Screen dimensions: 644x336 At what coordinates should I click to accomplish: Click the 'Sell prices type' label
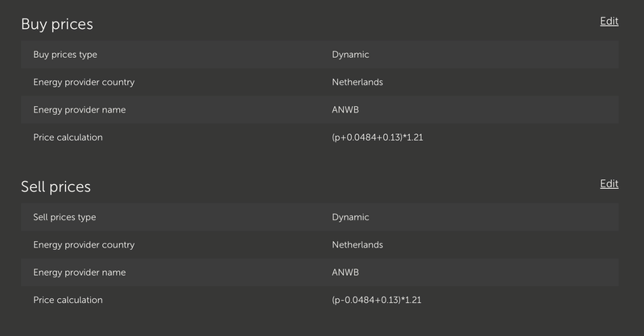click(64, 217)
